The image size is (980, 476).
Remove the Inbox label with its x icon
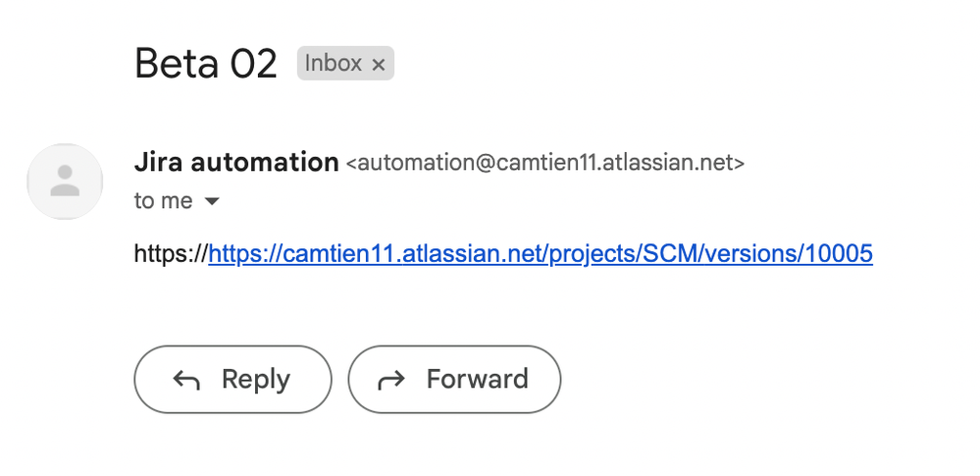378,65
